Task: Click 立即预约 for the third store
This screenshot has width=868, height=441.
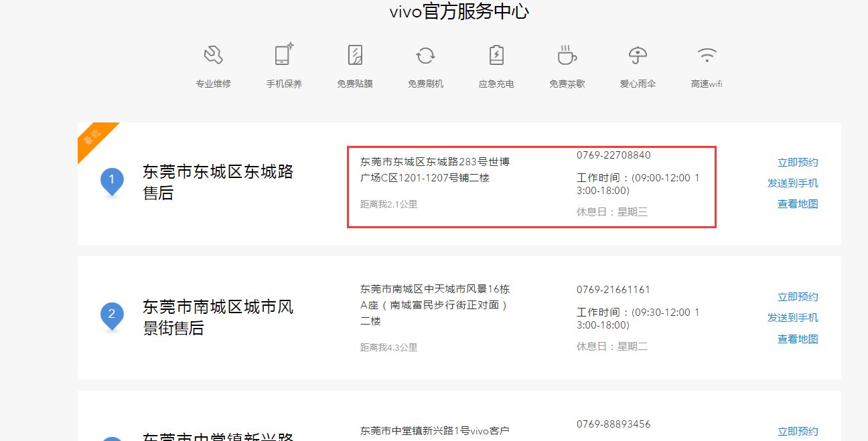Action: click(797, 431)
